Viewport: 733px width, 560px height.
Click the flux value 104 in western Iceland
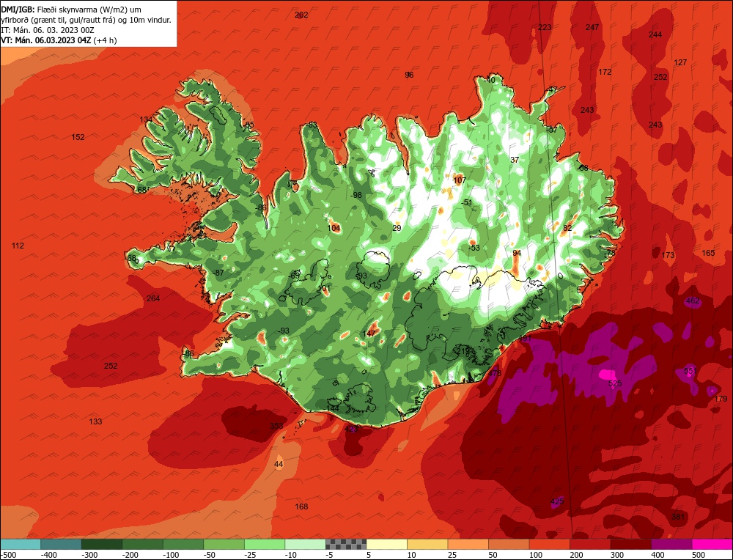coord(334,228)
